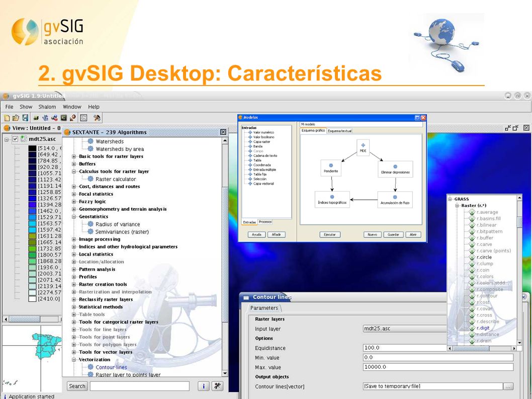Collapse the Geostatistics group
The height and width of the screenshot is (399, 532).
pos(73,217)
